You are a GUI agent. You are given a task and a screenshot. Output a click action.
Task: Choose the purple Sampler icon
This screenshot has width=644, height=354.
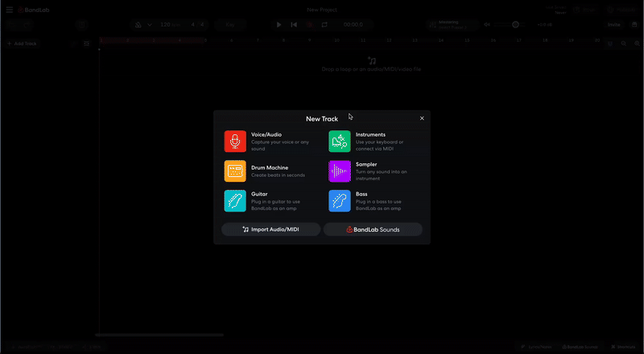[339, 171]
